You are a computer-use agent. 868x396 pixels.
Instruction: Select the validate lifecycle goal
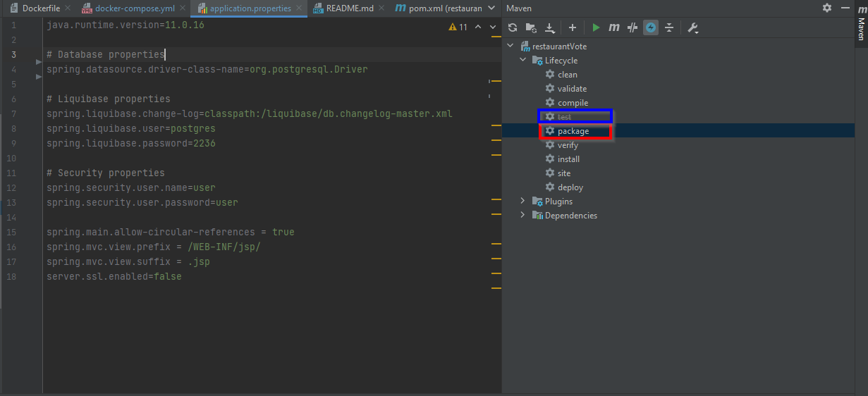coord(572,89)
